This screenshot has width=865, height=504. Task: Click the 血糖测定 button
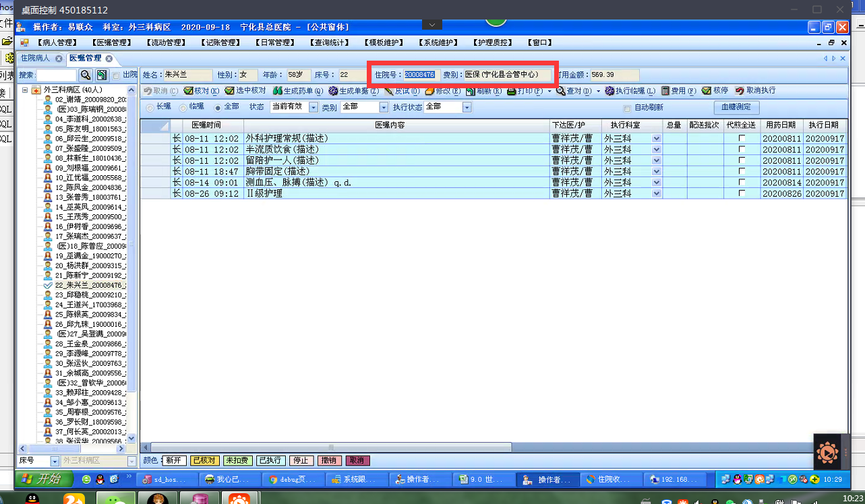[x=736, y=108]
